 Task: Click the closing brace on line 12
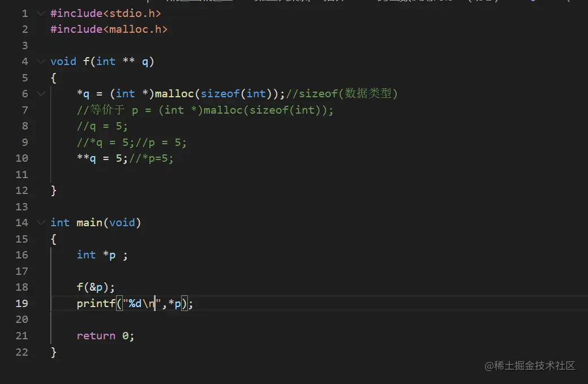(54, 191)
